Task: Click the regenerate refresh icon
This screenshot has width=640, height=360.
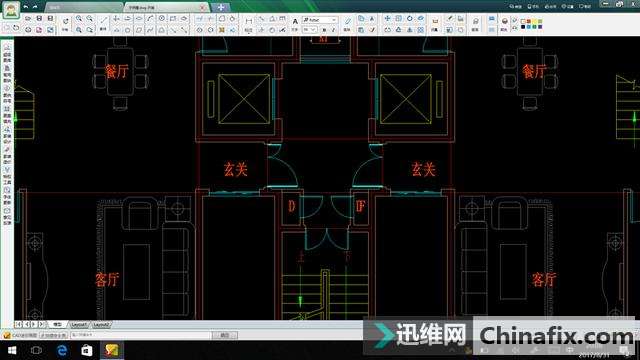Action: tap(66, 20)
